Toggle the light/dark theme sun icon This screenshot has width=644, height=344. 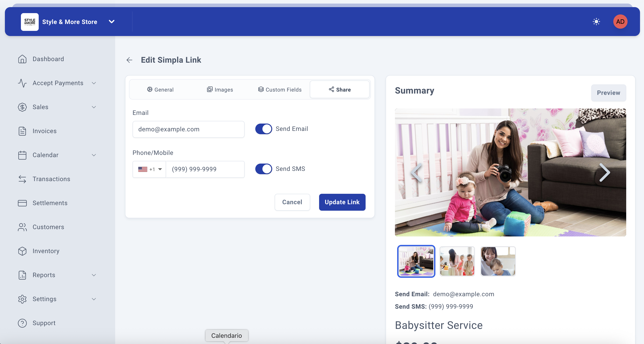(x=596, y=22)
